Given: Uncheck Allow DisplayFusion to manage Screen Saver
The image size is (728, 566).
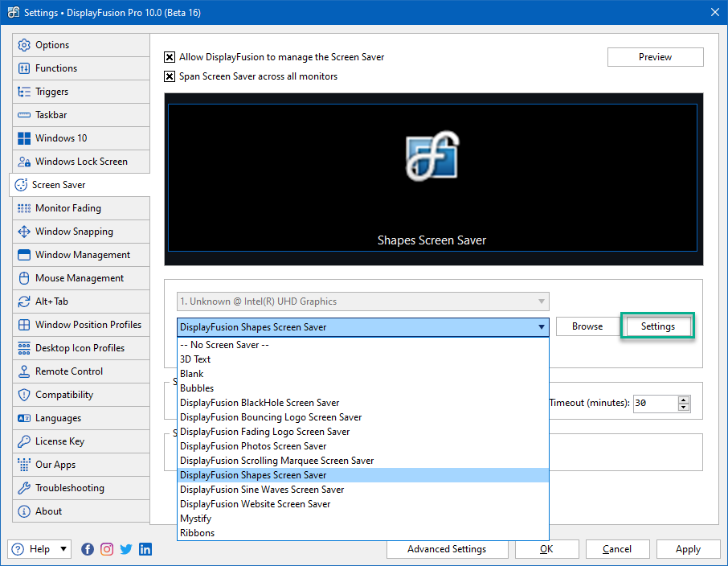Looking at the screenshot, I should click(170, 57).
